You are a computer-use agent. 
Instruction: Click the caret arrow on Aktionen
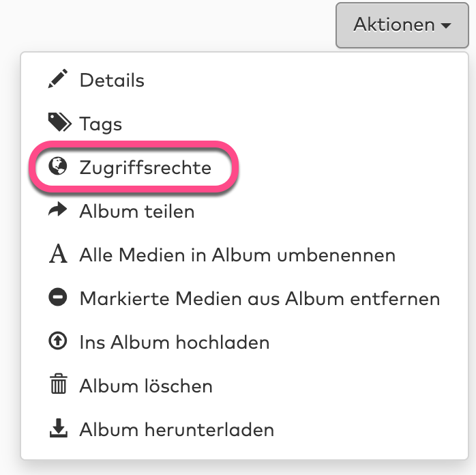coord(446,26)
